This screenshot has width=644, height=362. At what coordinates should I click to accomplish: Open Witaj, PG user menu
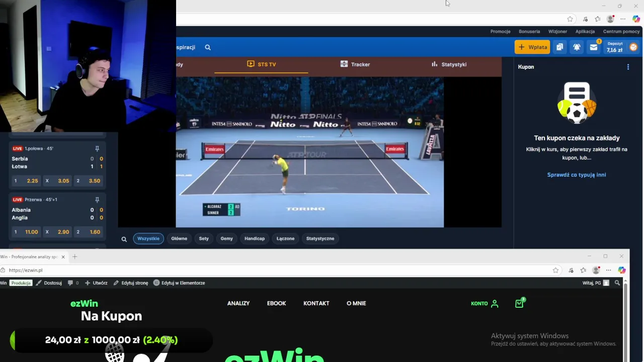[x=596, y=283]
